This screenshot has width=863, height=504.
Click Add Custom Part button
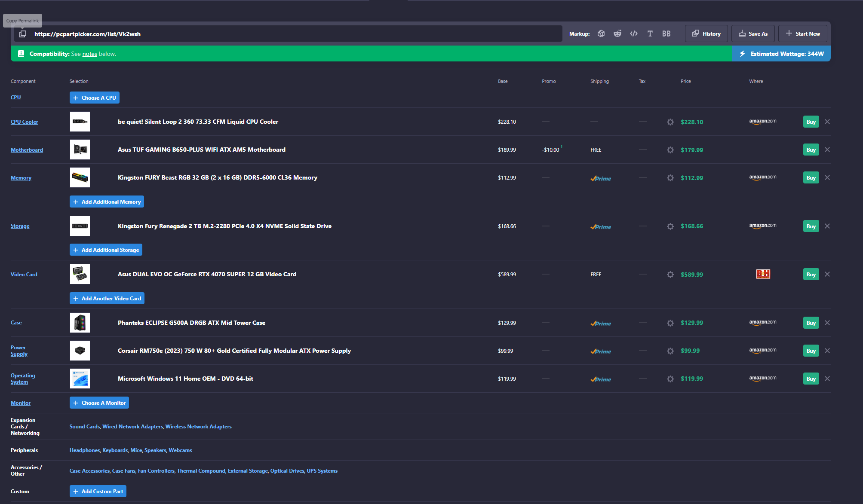pyautogui.click(x=98, y=491)
